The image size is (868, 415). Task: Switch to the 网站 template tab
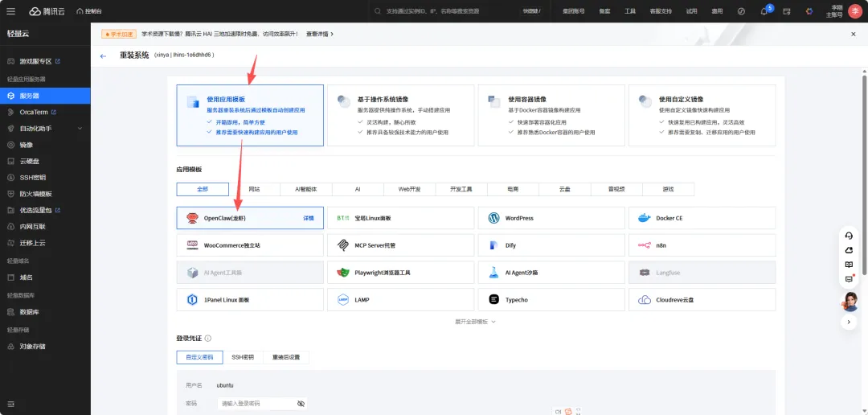click(x=254, y=189)
